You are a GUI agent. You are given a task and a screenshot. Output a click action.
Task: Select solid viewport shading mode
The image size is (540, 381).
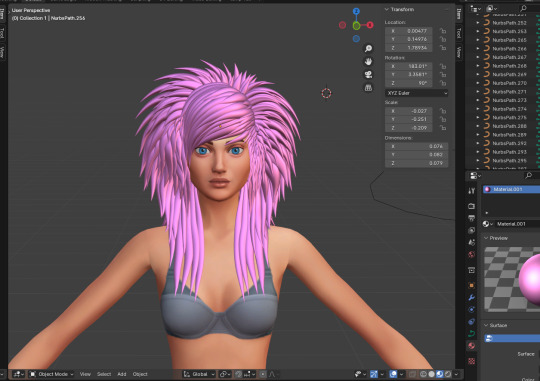pos(432,374)
